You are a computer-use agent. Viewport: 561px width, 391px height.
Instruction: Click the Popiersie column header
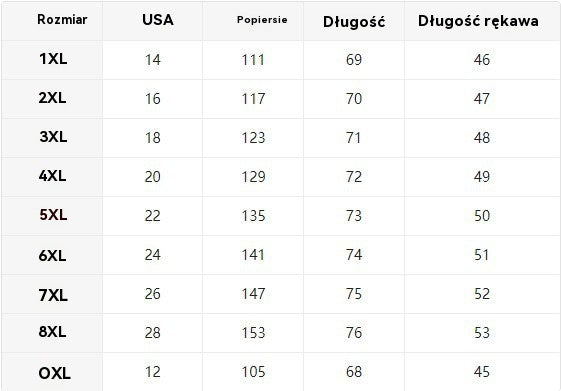[262, 20]
